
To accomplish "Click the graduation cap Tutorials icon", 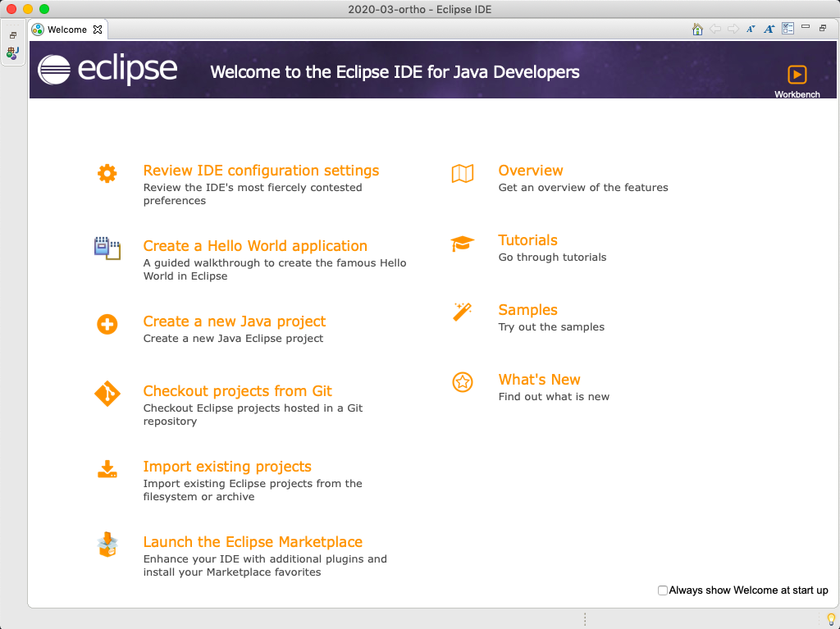I will point(463,244).
